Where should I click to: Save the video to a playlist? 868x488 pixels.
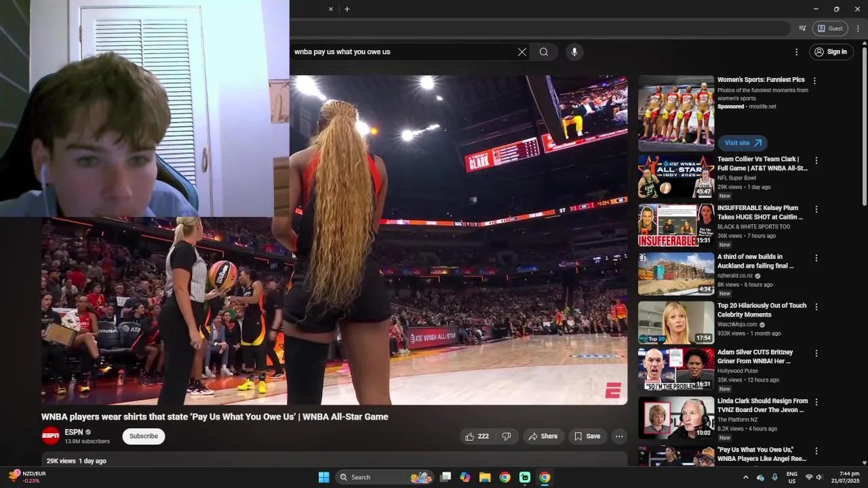[x=587, y=436]
